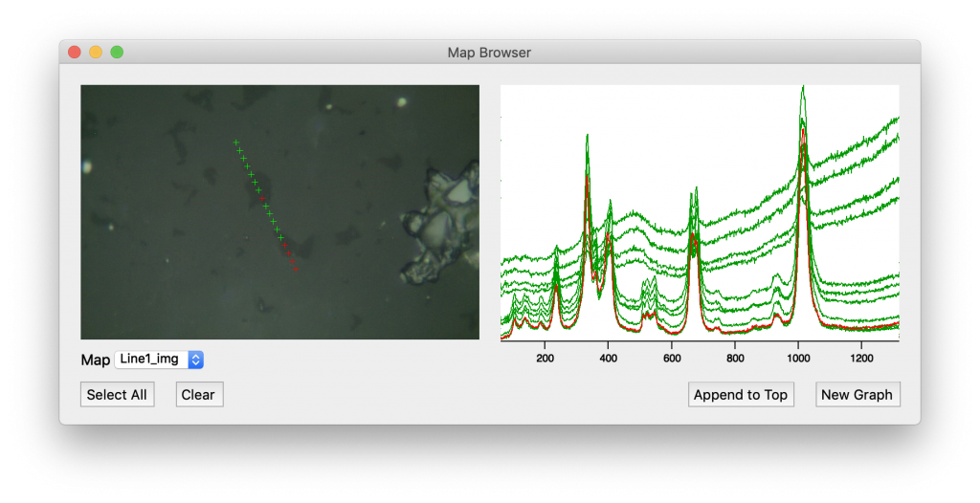Click the Select All button
Viewport: 980px width, 503px height.
pos(117,395)
